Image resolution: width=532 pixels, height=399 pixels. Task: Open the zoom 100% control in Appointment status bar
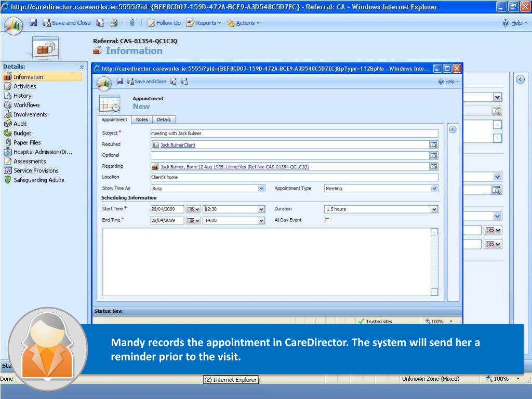[439, 321]
